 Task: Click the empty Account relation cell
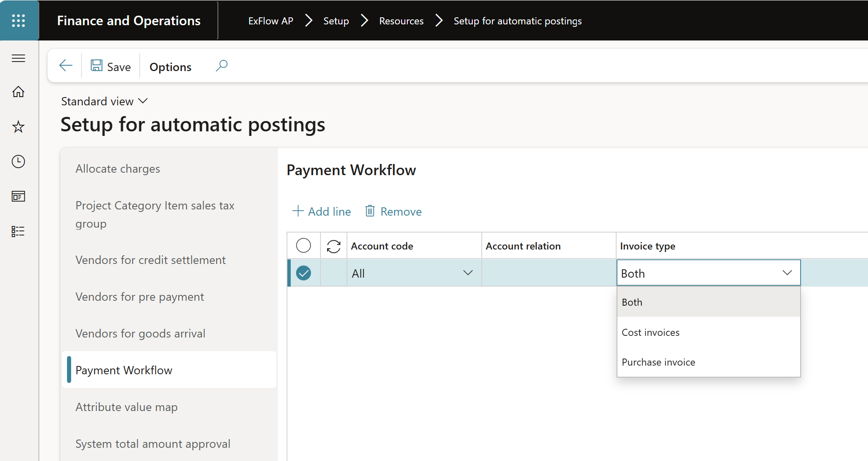point(549,273)
